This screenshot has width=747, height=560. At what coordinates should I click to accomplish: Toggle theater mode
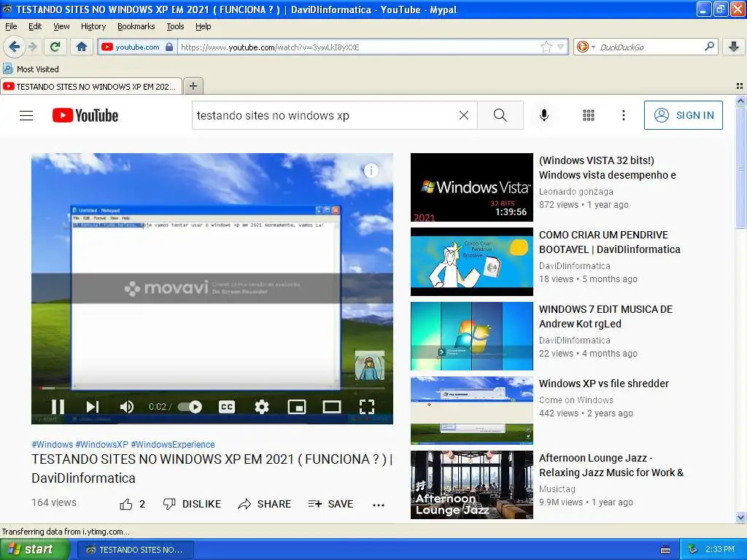[332, 407]
